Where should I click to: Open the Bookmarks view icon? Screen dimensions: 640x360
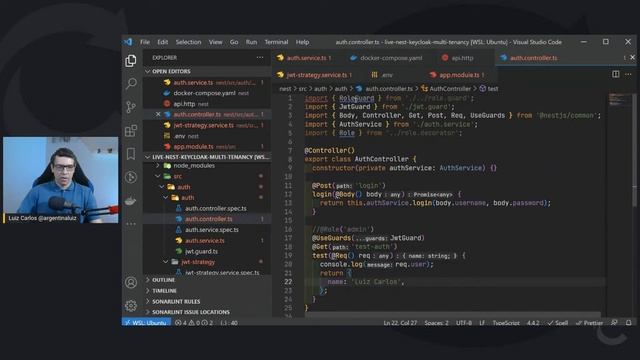tap(131, 154)
